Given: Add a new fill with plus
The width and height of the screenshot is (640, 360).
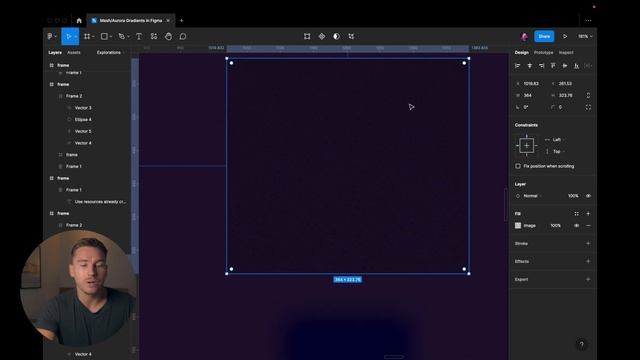Looking at the screenshot, I should point(588,214).
